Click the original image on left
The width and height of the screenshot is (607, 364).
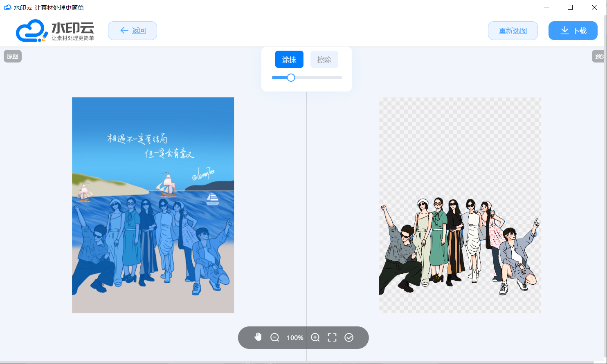[153, 205]
